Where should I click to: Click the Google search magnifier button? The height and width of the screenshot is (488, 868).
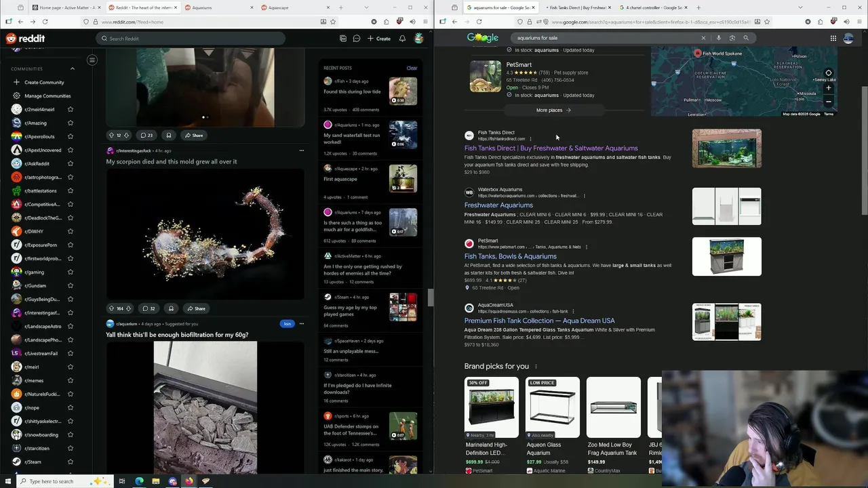(746, 38)
